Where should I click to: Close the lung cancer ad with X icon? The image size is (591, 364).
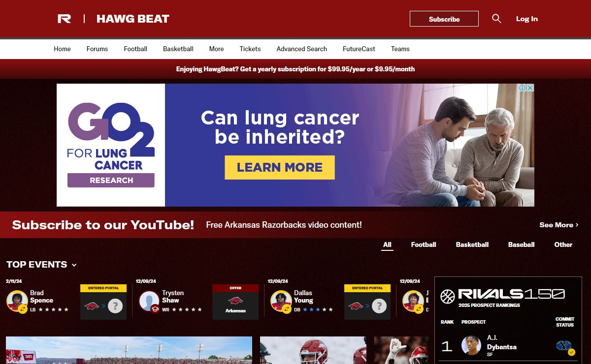pos(530,88)
